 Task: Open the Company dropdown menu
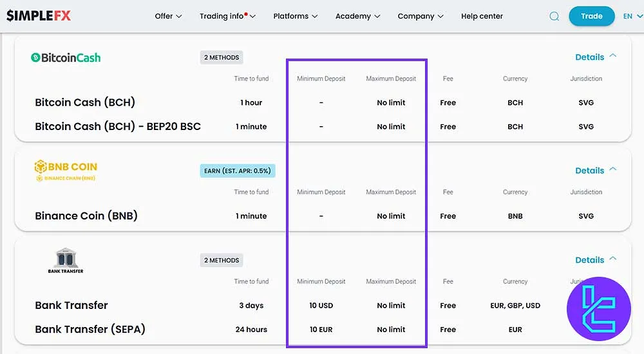(420, 16)
